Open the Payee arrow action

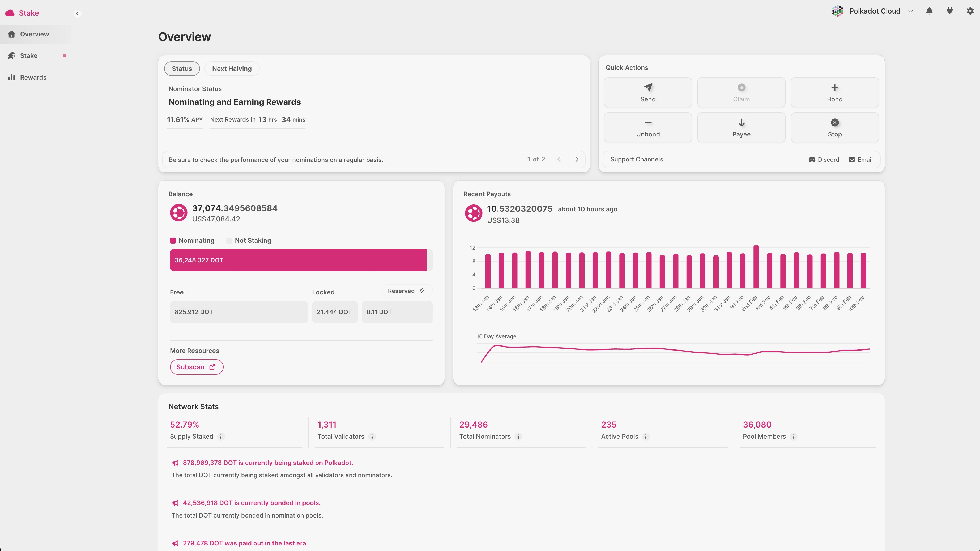click(741, 127)
